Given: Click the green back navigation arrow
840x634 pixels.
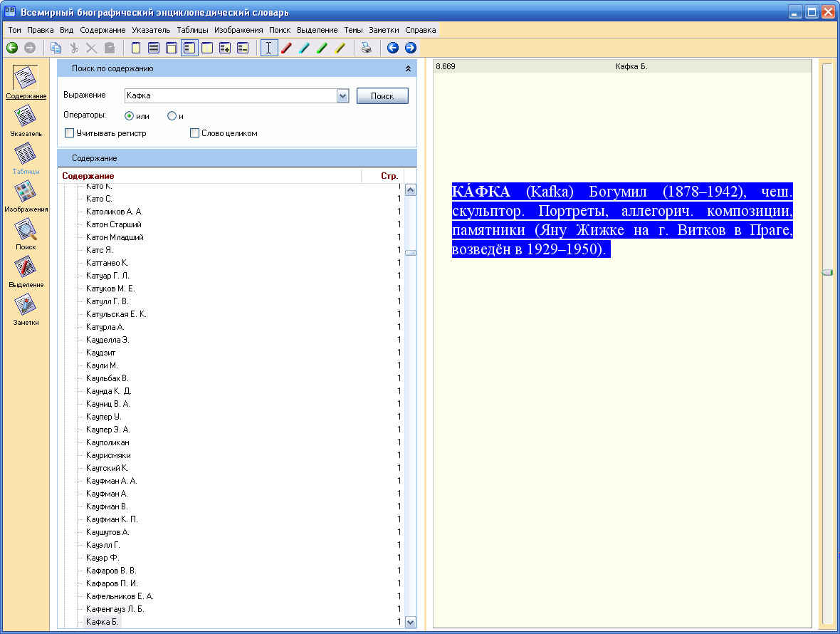Looking at the screenshot, I should pyautogui.click(x=12, y=48).
